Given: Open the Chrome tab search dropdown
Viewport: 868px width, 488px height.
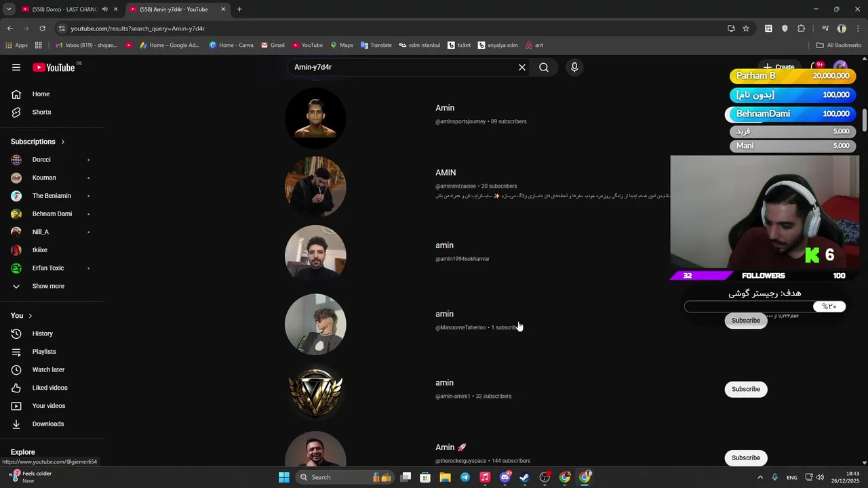Looking at the screenshot, I should click(x=9, y=9).
